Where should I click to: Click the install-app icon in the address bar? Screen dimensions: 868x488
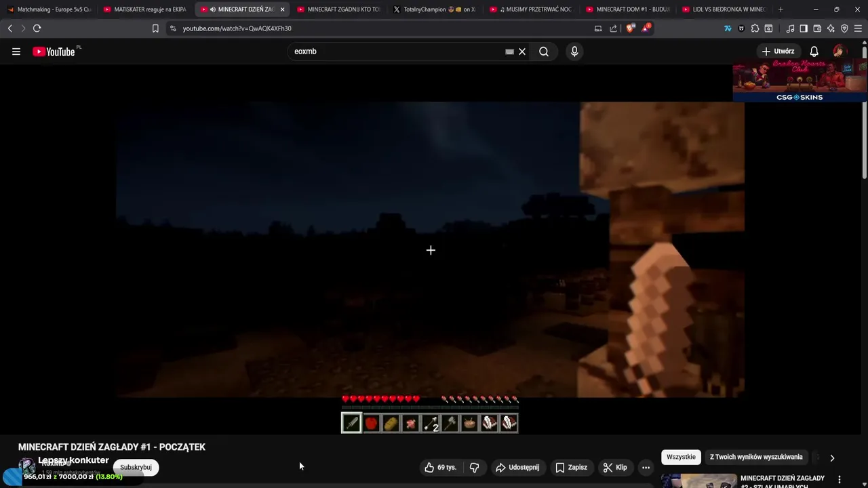598,28
